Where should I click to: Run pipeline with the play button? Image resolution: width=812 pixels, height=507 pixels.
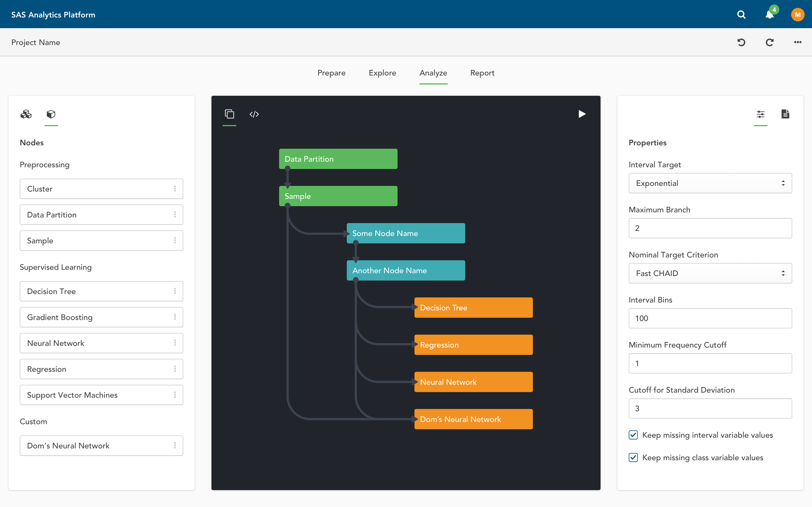(582, 114)
